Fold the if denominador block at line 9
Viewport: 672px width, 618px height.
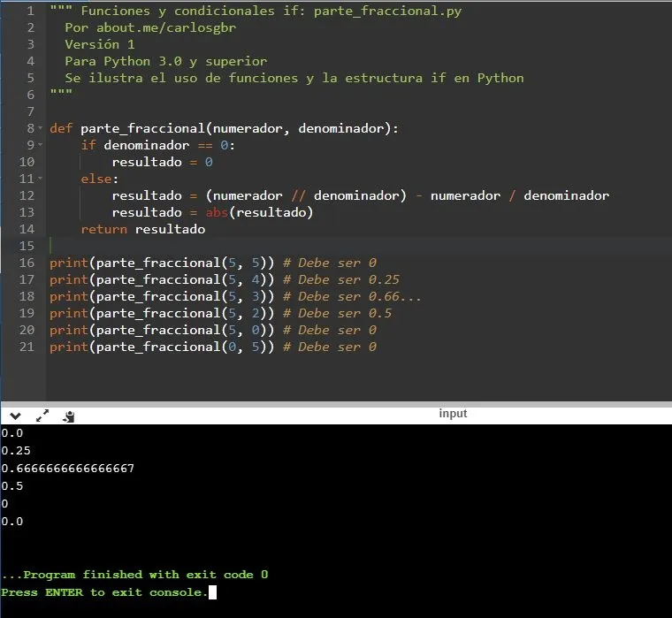41,145
